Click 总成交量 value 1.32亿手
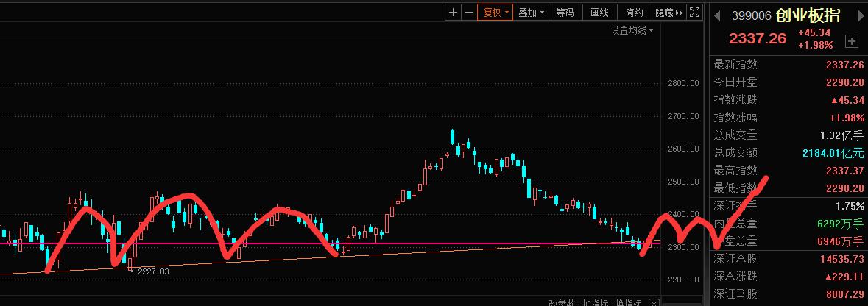 pos(842,135)
